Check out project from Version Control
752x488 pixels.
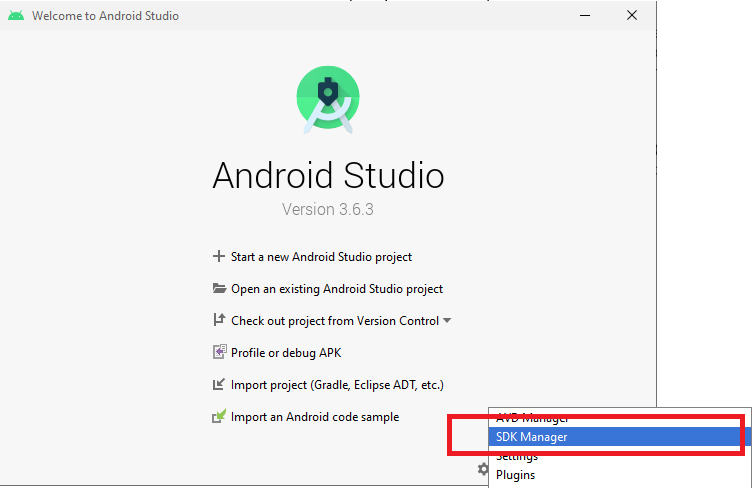(335, 321)
